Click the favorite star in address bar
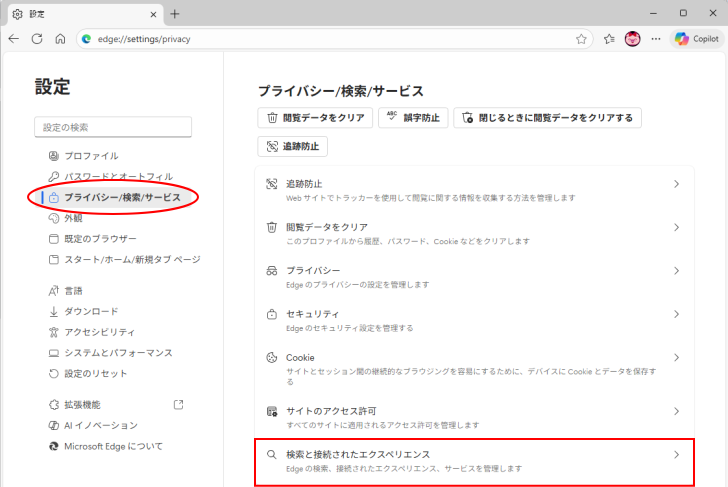 click(581, 39)
